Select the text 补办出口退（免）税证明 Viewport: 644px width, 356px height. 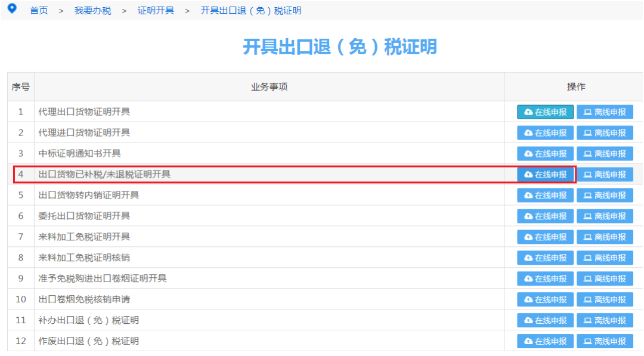pos(89,320)
